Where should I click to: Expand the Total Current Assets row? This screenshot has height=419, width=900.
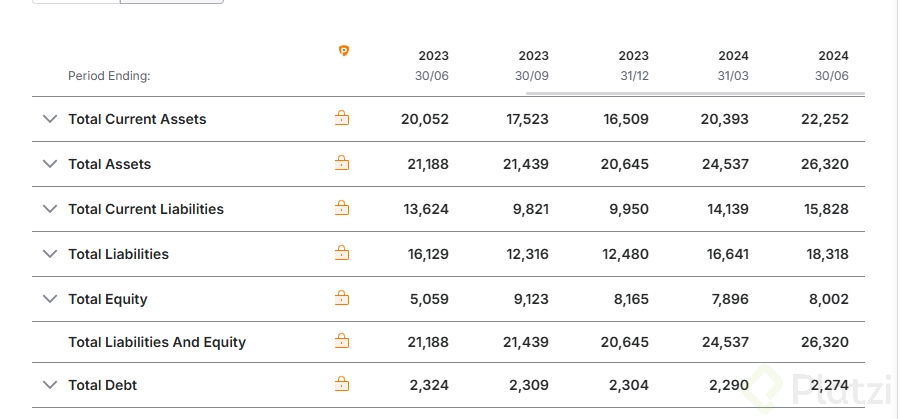point(50,119)
